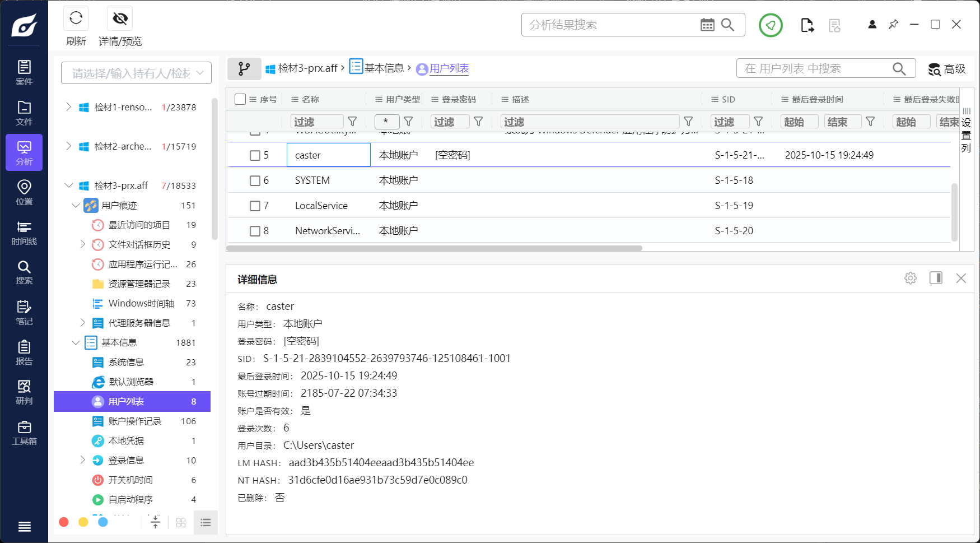Viewport: 980px width, 543px height.
Task: Click 起始 under 最后登录时间 column
Action: coord(799,121)
